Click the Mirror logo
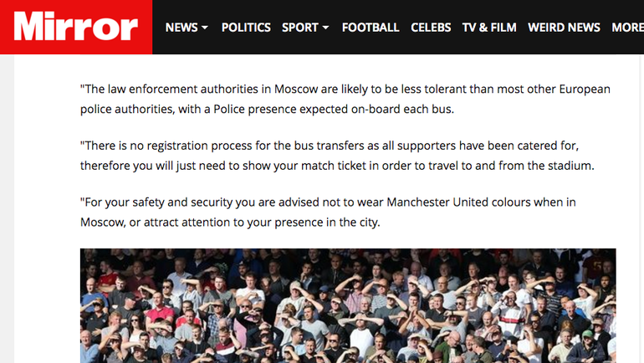Image resolution: width=644 pixels, height=363 pixels. click(75, 28)
